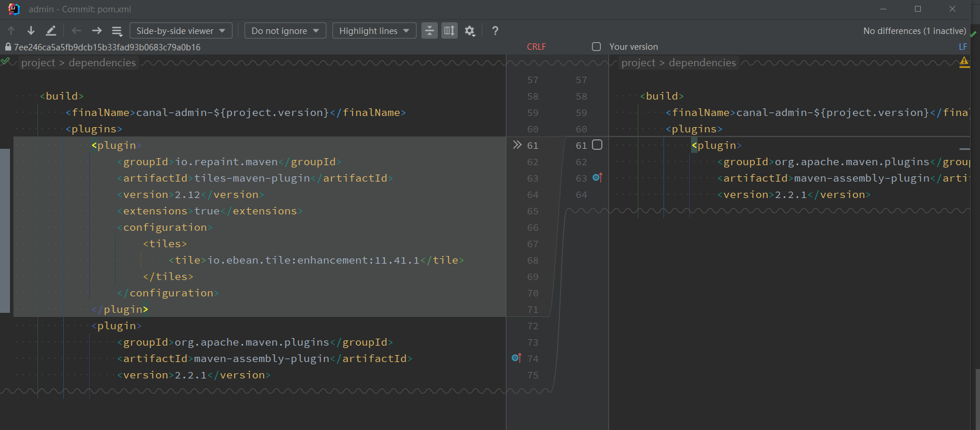Screen dimensions: 980x430
Task: Click the left <plugins> tag line
Action: (94, 129)
